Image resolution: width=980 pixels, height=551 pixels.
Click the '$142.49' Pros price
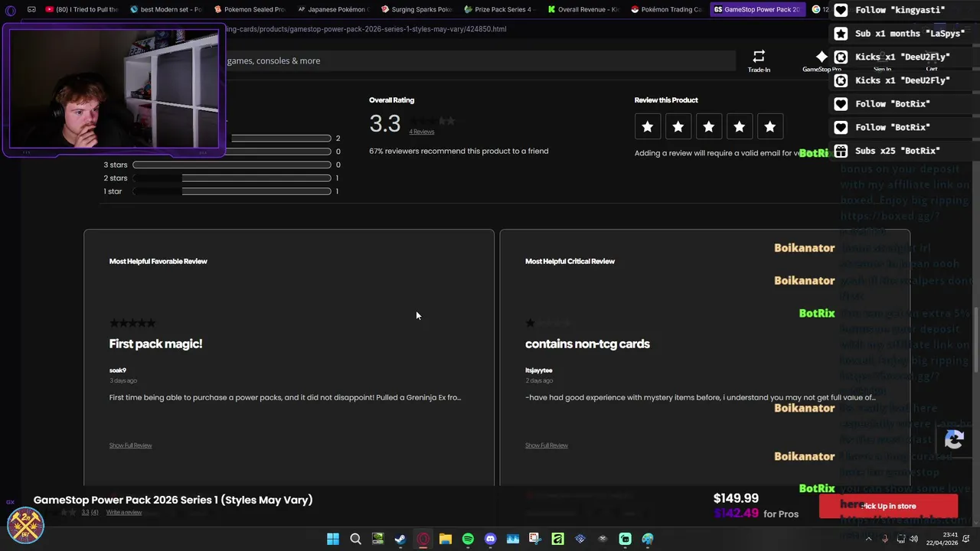point(736,514)
